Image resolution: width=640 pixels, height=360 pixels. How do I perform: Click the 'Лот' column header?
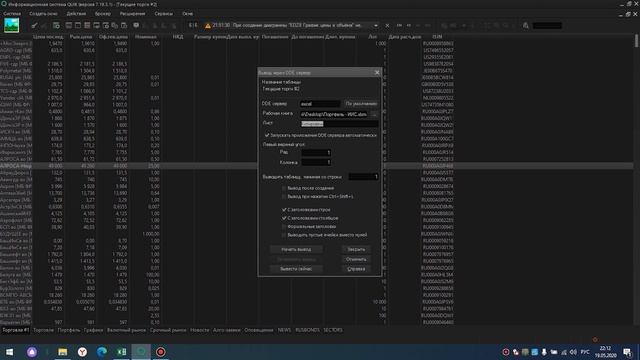coord(372,37)
